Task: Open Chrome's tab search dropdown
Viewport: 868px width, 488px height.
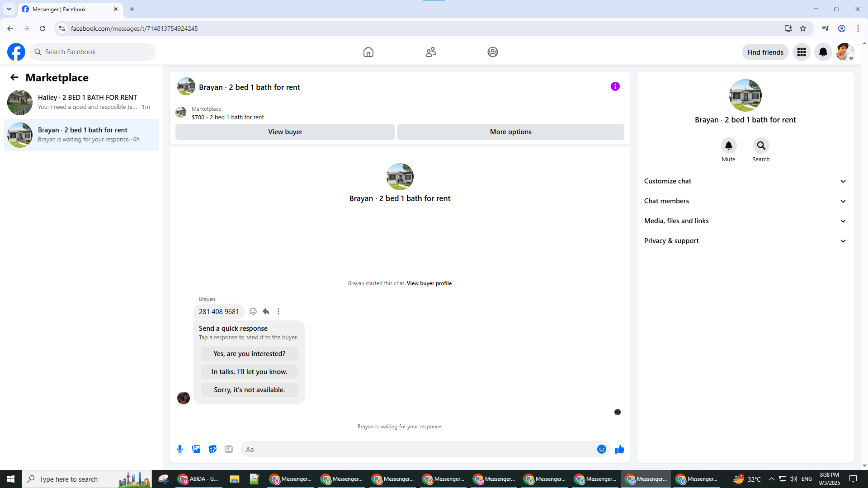Action: (9, 9)
